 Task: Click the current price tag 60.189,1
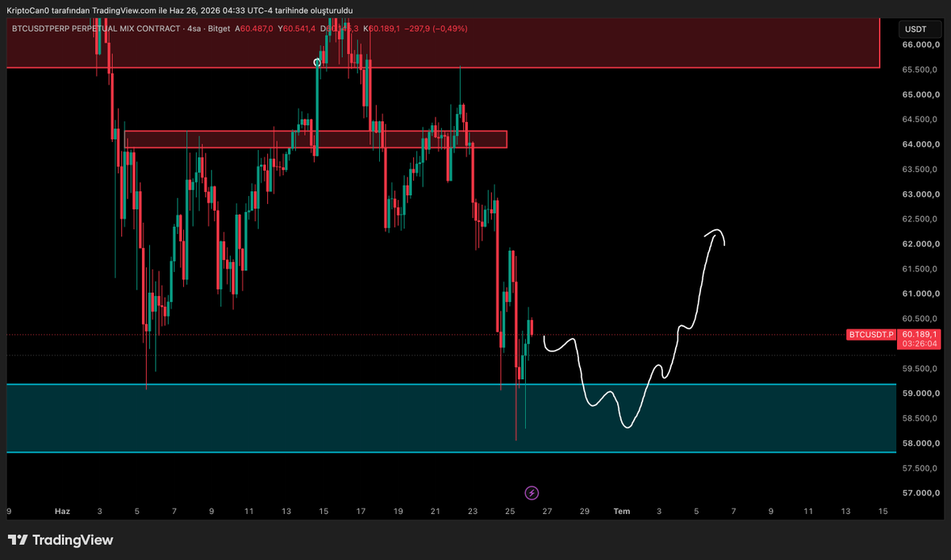pyautogui.click(x=918, y=334)
